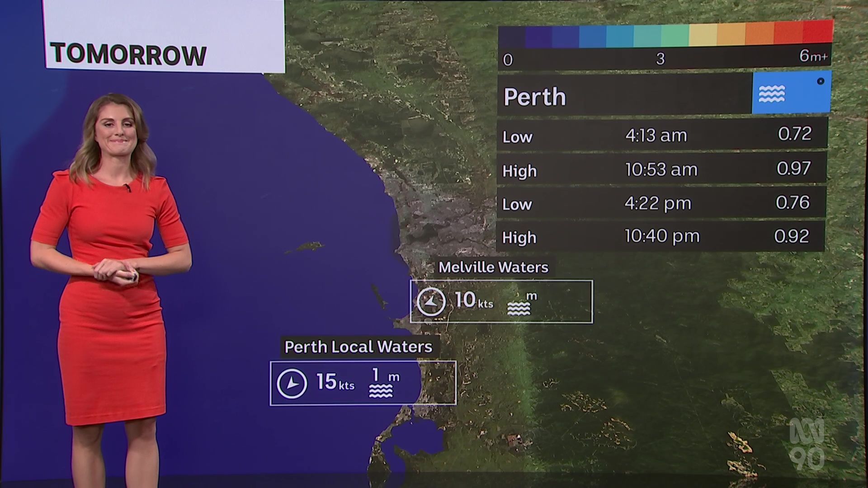Click the Perth Local Waters wave icon
Screen dimensions: 868x488
(x=381, y=390)
